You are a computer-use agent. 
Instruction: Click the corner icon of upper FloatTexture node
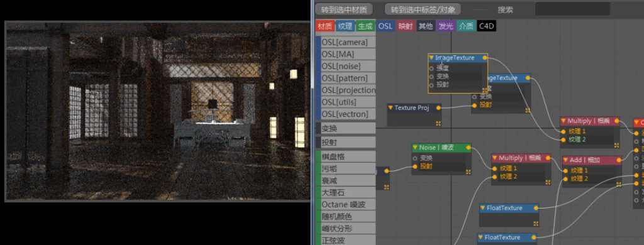536,223
